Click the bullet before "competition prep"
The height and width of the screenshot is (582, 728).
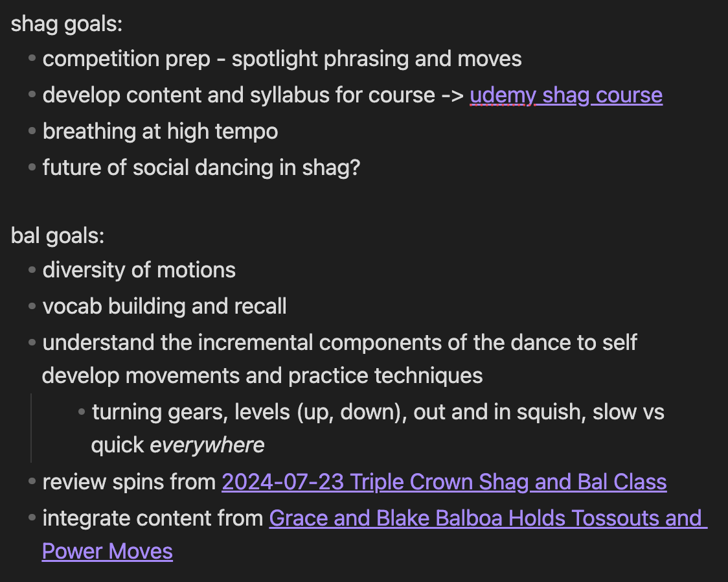(32, 59)
